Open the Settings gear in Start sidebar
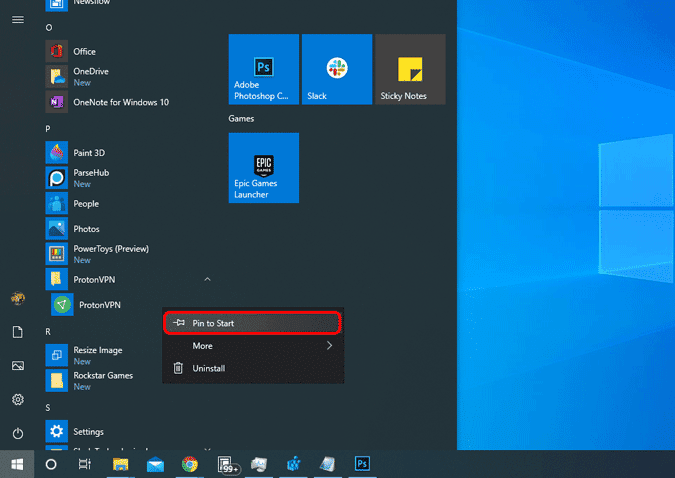 [18, 400]
